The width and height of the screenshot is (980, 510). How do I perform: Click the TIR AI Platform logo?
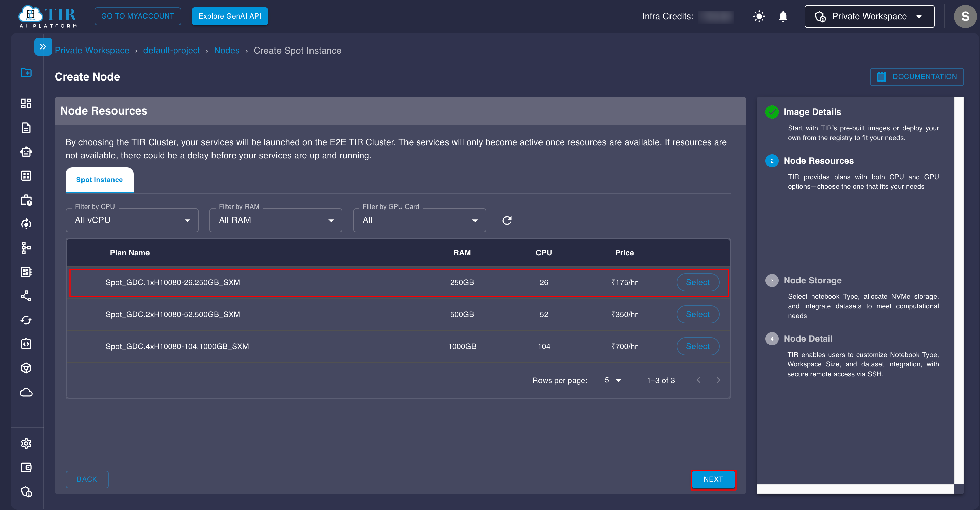pyautogui.click(x=47, y=17)
